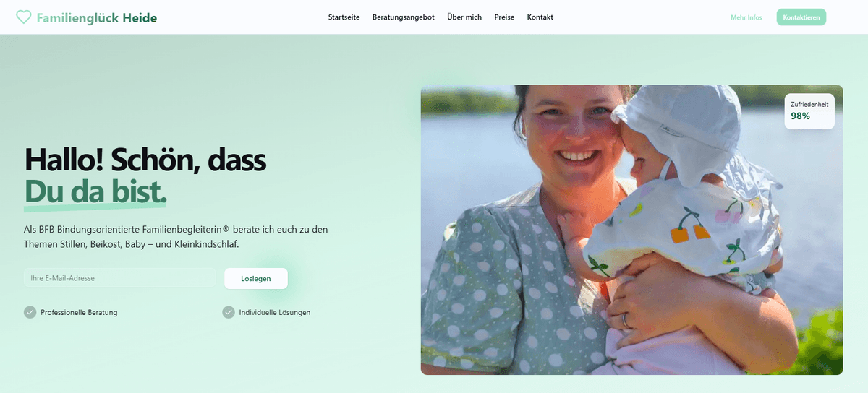Image resolution: width=868 pixels, height=393 pixels.
Task: Click the heart logo icon
Action: click(24, 17)
